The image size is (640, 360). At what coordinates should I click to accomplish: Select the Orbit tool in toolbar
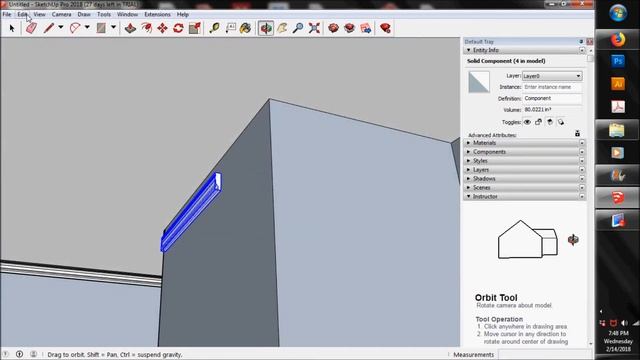point(266,28)
